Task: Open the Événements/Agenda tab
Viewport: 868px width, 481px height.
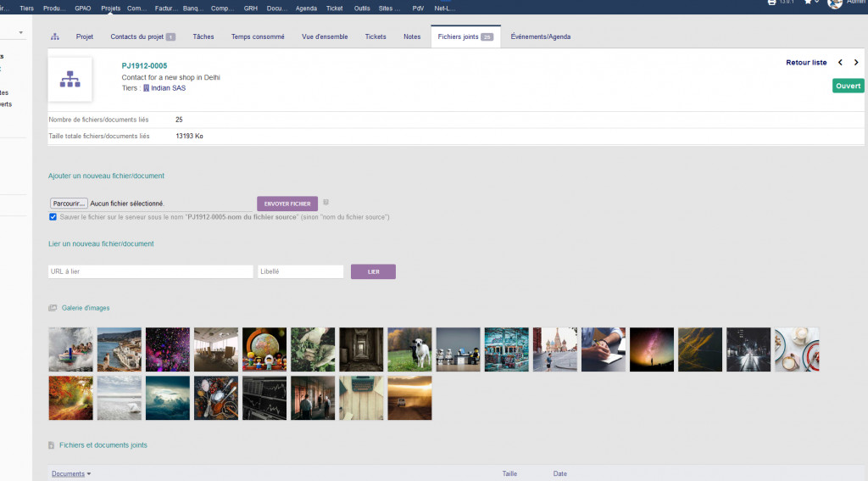Action: click(x=540, y=36)
